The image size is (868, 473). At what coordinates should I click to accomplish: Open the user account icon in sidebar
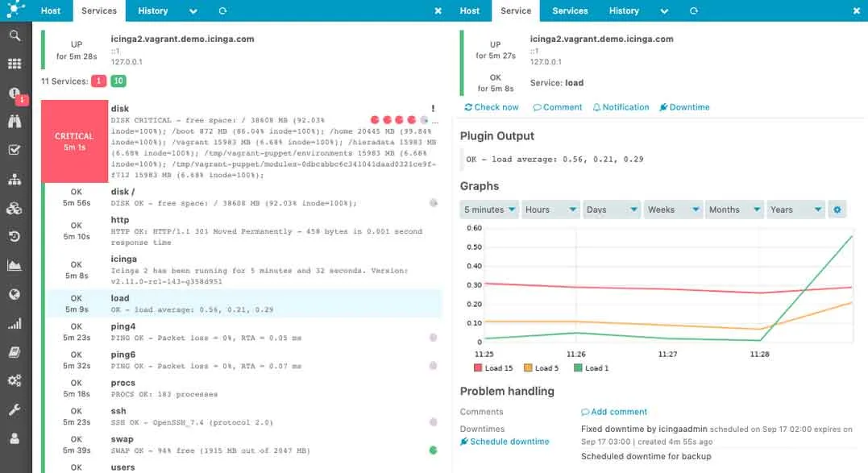15,438
